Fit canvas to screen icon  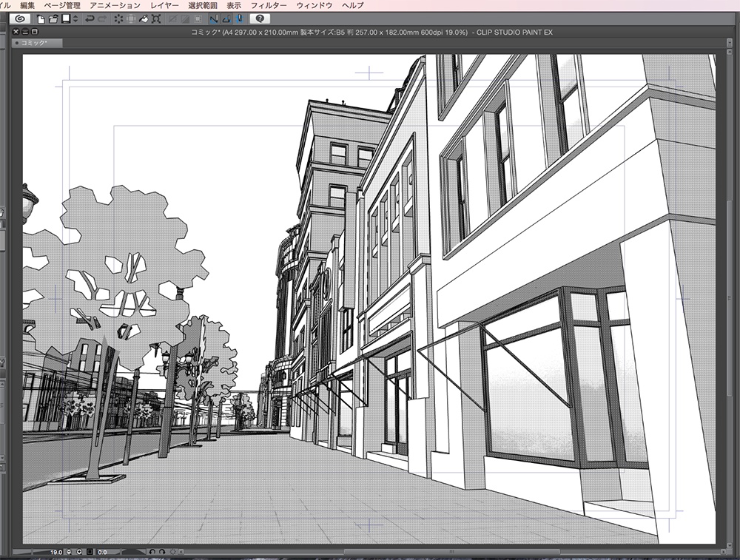(90, 552)
